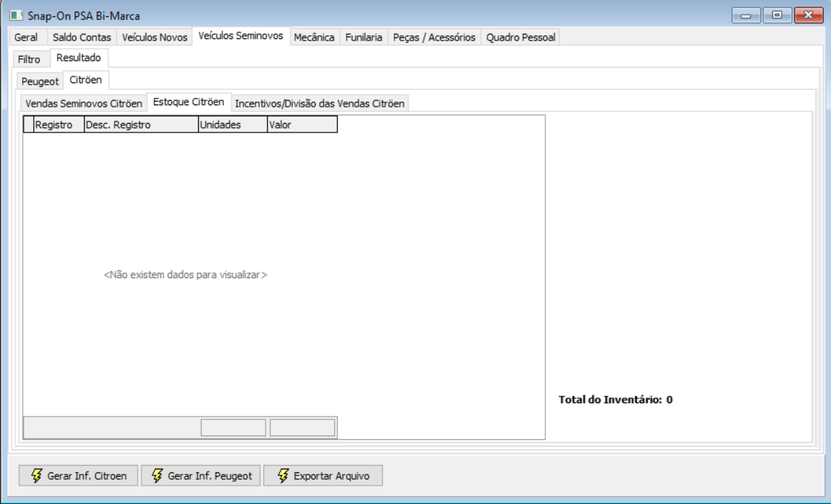
Task: Select the Veículos Seminovos tab
Action: tap(241, 36)
